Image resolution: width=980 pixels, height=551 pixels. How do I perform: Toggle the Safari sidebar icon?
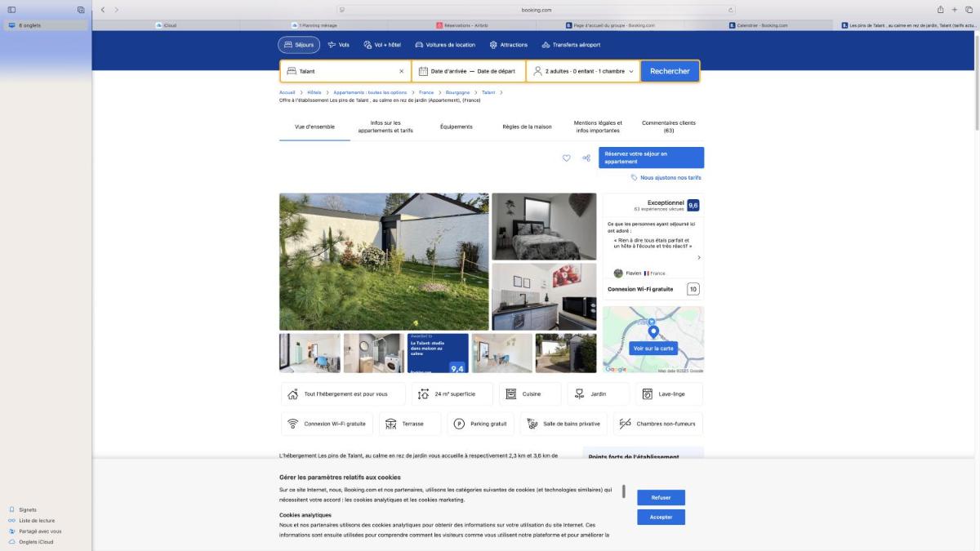(11, 10)
